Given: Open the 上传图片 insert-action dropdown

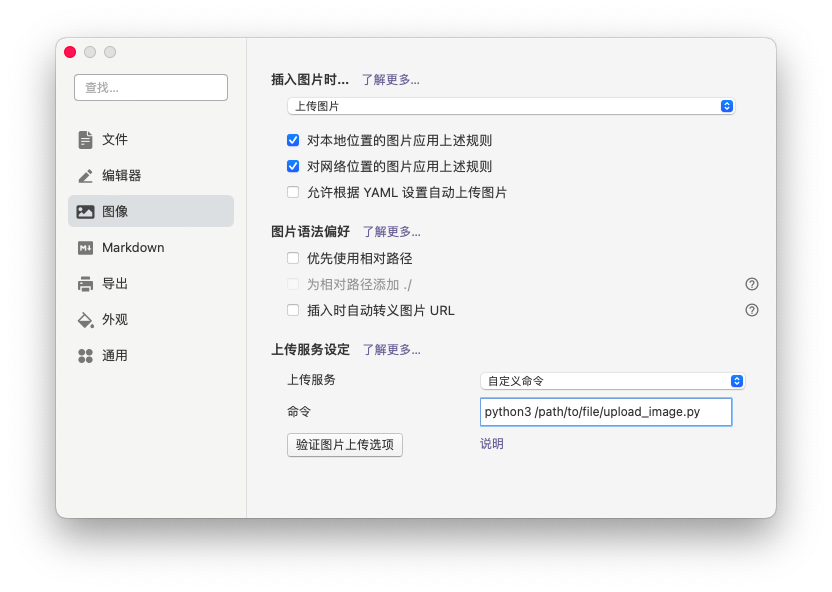Looking at the screenshot, I should click(x=511, y=106).
